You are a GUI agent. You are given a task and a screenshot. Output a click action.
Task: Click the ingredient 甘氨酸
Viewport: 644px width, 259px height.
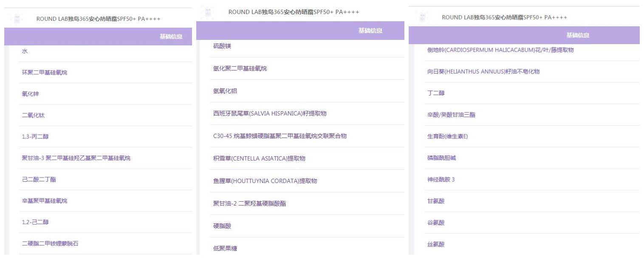pyautogui.click(x=436, y=201)
